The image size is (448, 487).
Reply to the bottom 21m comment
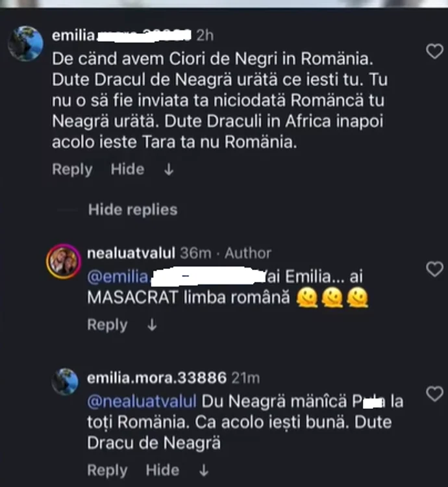[x=107, y=469]
